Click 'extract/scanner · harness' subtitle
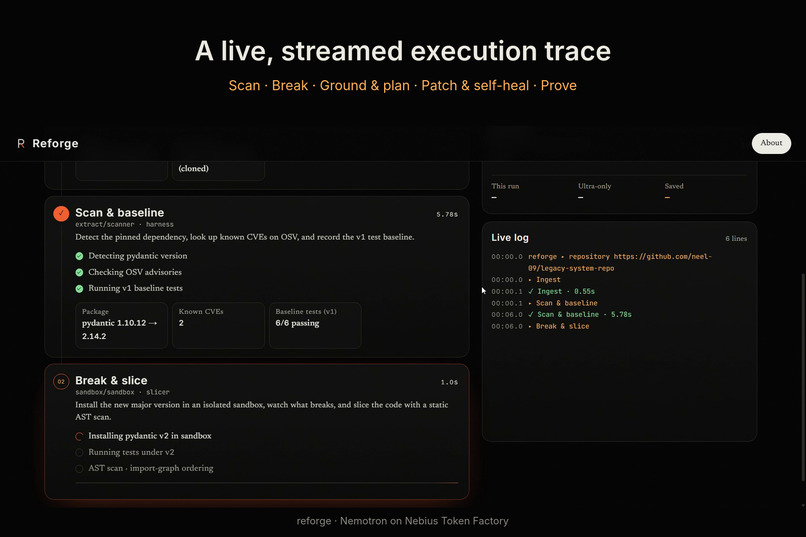Image resolution: width=806 pixels, height=537 pixels. 124,225
